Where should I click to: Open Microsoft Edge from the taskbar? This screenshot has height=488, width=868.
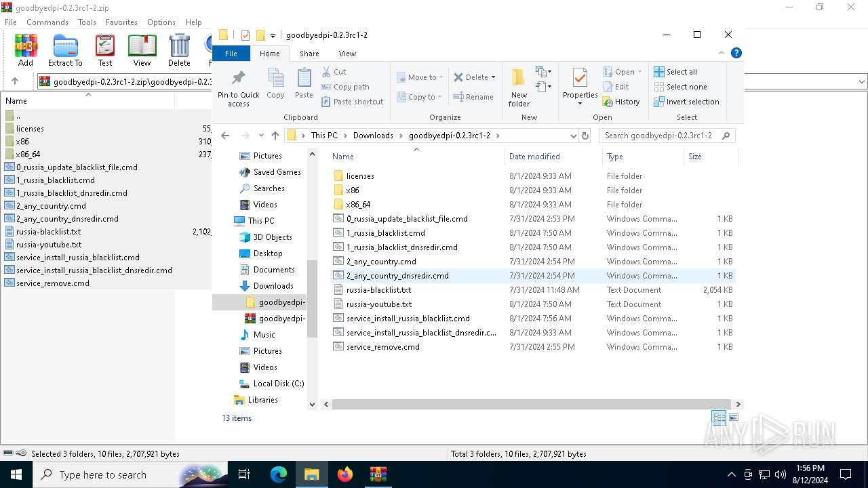(279, 474)
